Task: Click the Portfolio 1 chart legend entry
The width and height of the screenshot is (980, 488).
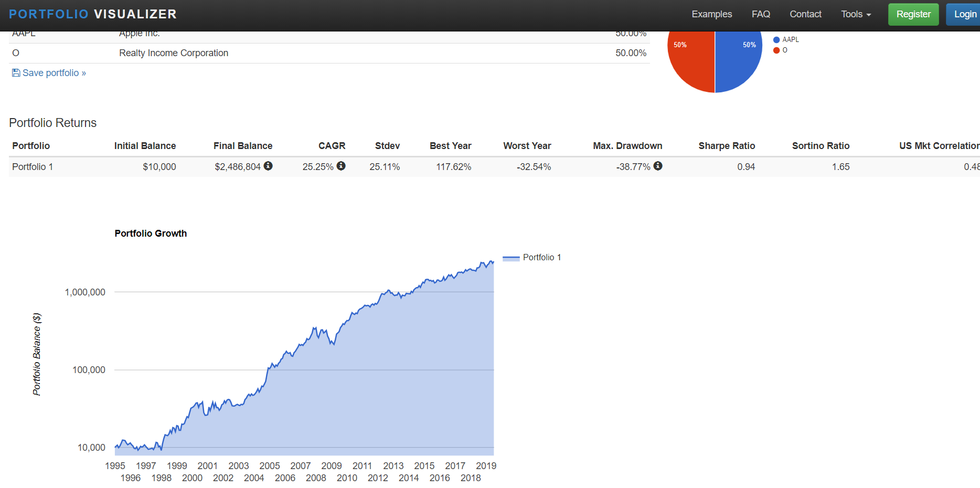Action: pos(532,258)
